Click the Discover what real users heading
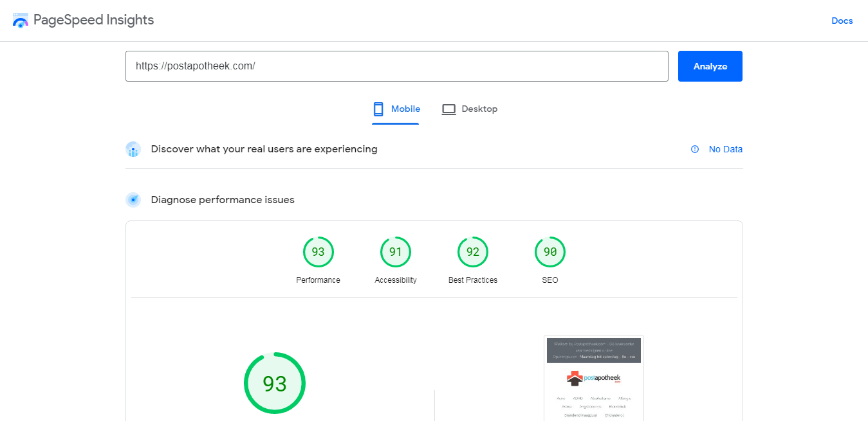The image size is (868, 421). [x=264, y=149]
